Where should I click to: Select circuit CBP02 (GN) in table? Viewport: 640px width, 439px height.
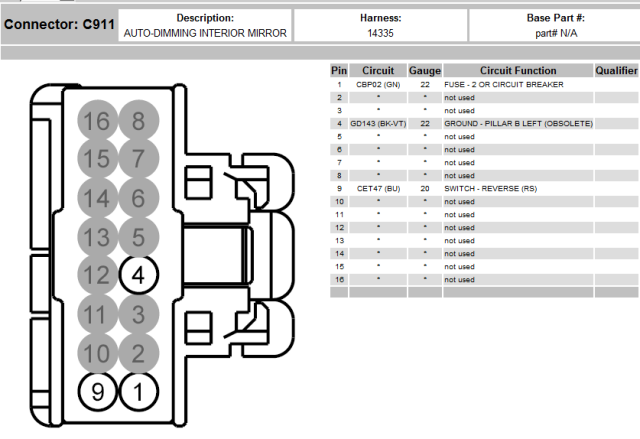point(378,85)
